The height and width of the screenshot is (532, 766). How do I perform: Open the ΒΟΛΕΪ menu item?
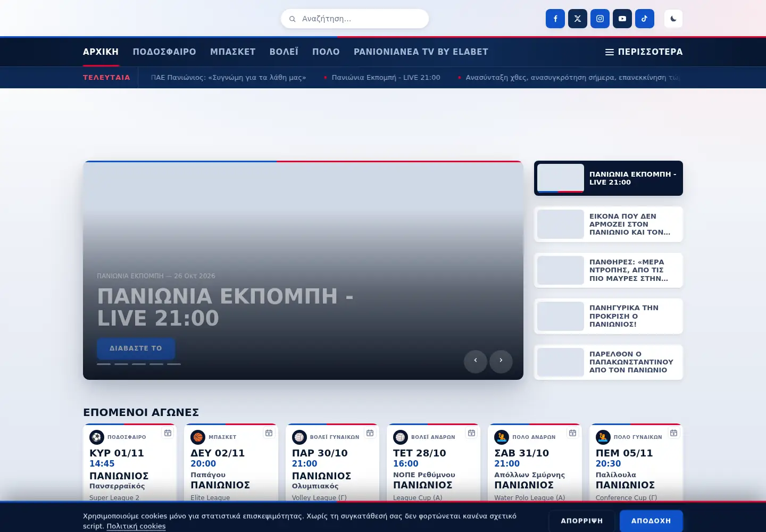284,52
